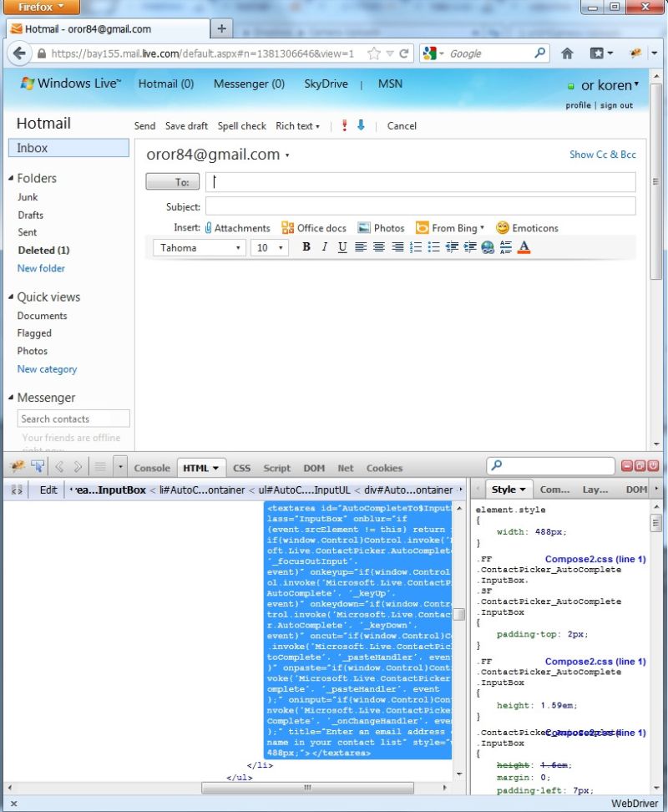Viewport: 668px width, 812px height.
Task: Mark message high importance with exclamation icon
Action: point(344,125)
